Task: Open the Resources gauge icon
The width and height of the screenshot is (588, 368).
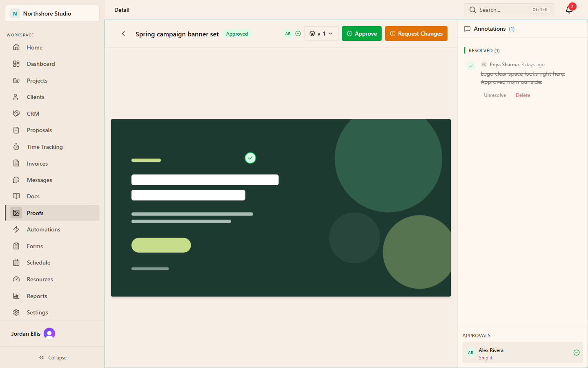Action: coord(16,279)
